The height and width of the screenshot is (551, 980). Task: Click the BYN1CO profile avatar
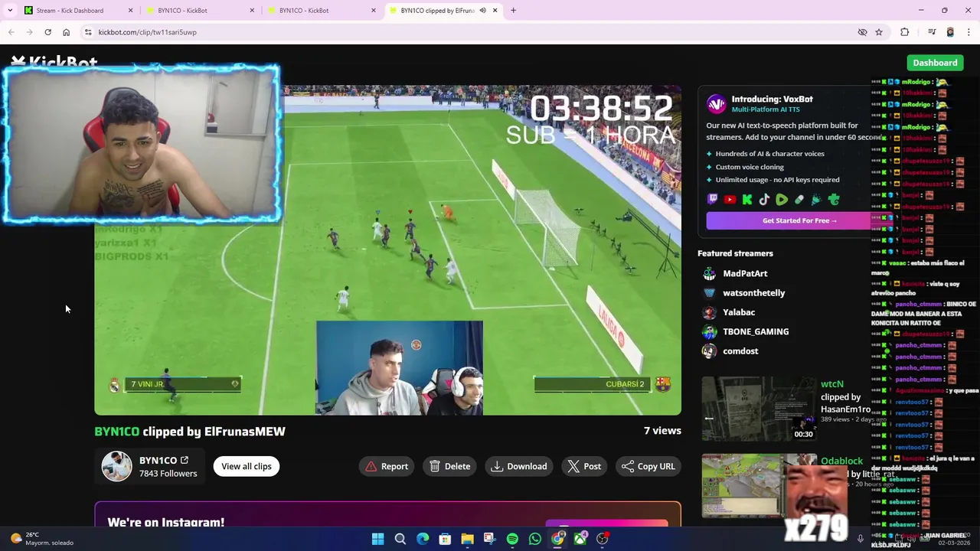pyautogui.click(x=117, y=466)
